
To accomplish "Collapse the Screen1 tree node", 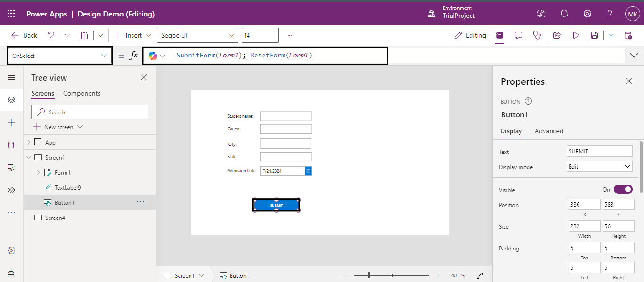I will point(29,158).
